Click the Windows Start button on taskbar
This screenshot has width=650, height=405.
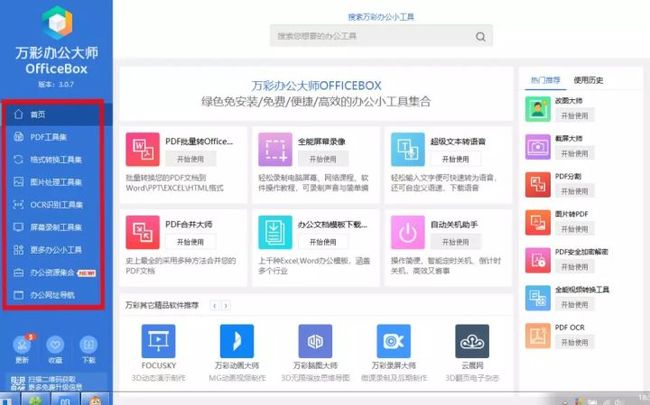coord(9,400)
